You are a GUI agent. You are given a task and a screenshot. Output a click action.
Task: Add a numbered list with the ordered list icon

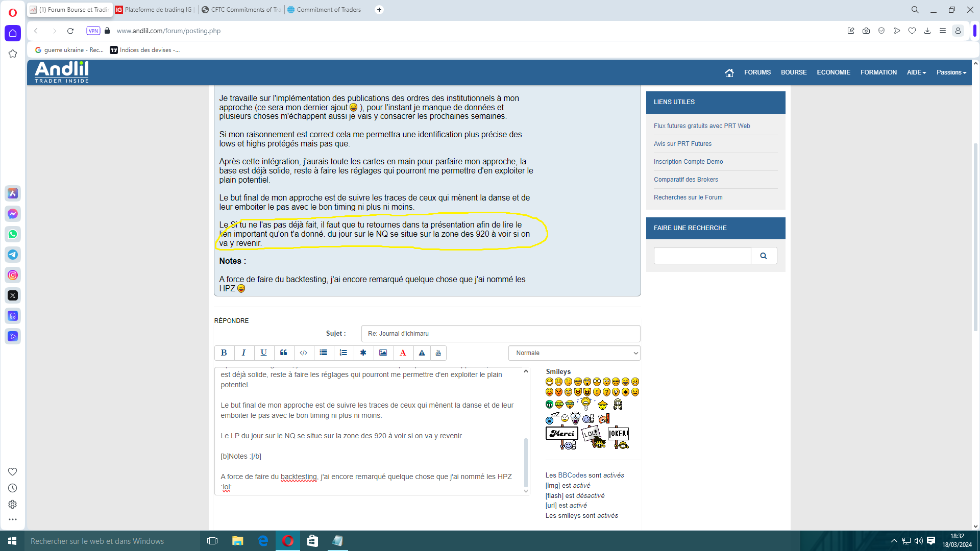pyautogui.click(x=343, y=353)
